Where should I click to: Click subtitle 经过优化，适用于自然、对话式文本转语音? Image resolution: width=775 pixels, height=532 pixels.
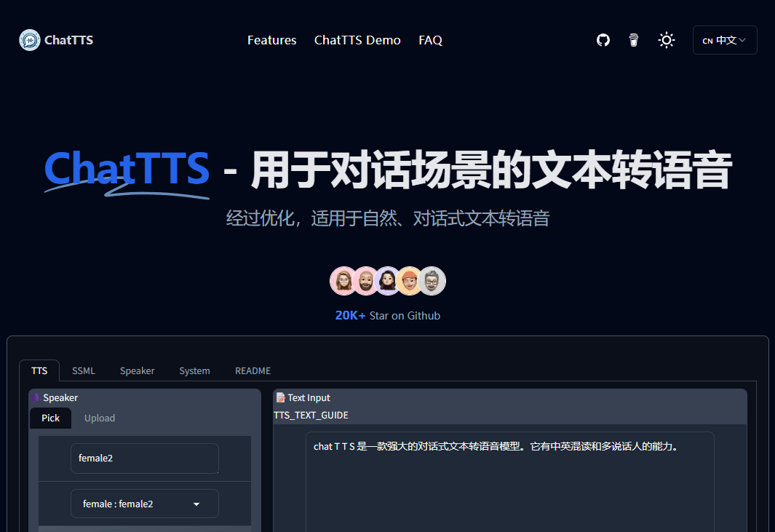[387, 218]
